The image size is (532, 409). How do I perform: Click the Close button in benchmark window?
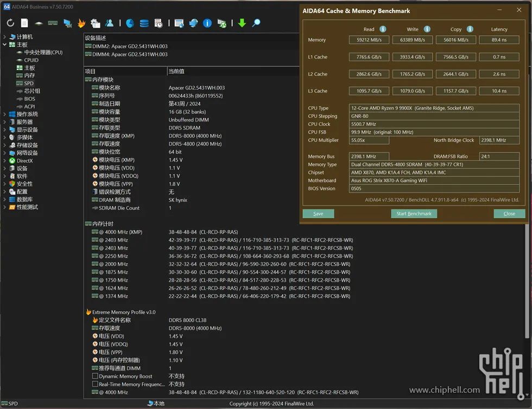[x=509, y=214]
